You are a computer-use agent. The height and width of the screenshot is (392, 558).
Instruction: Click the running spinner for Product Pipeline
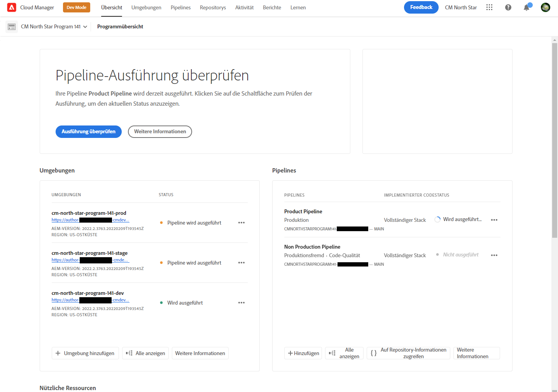(437, 220)
